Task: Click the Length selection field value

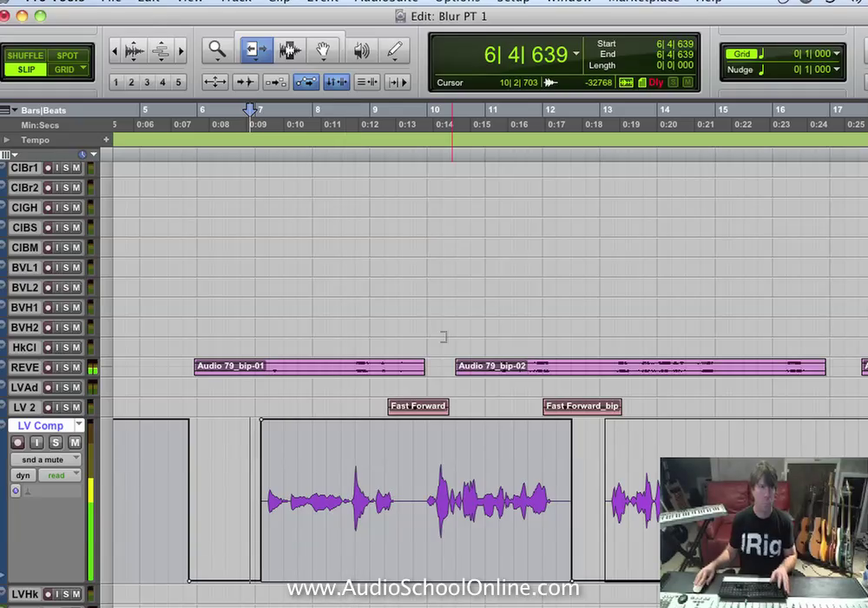Action: (x=674, y=65)
